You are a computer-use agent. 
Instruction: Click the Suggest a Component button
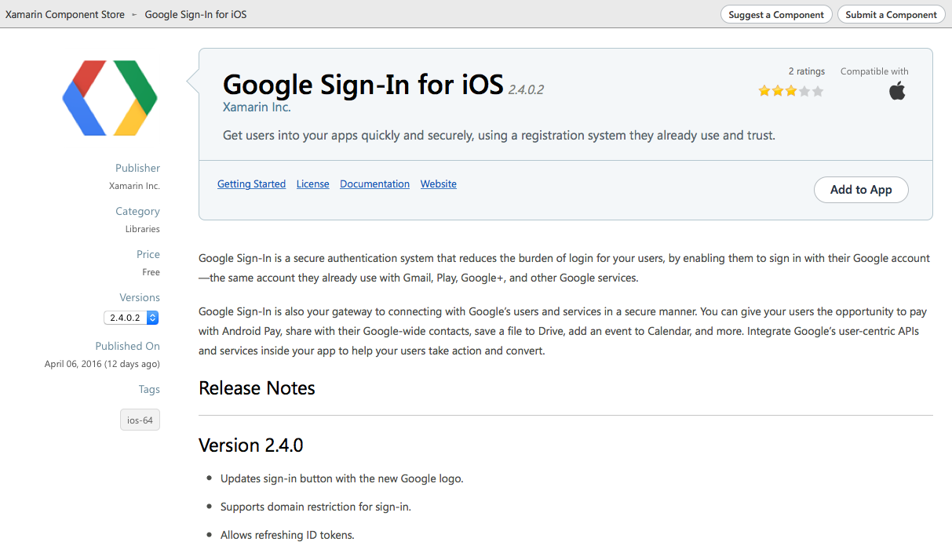[x=776, y=14]
